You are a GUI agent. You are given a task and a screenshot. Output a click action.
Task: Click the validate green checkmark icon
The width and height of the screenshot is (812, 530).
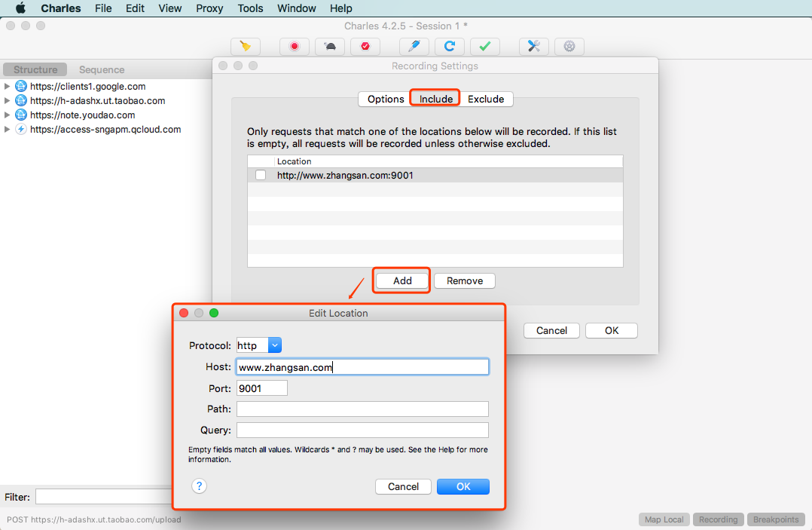[485, 47]
